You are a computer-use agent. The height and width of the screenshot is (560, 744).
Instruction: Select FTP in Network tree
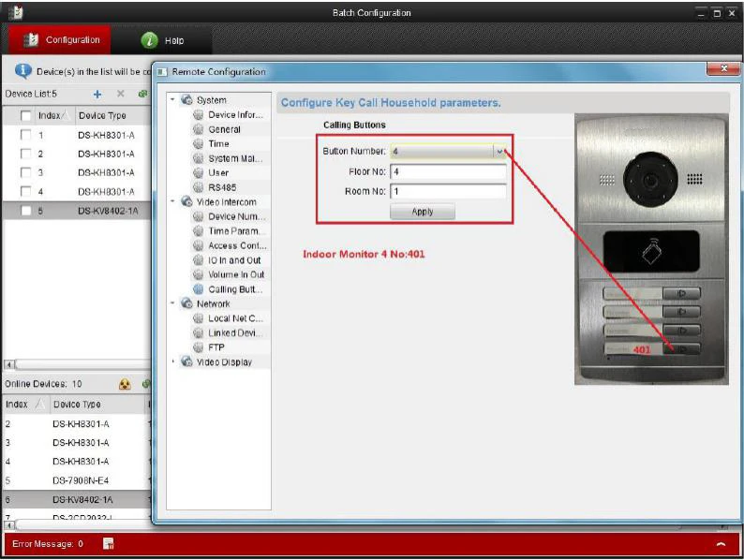(216, 347)
